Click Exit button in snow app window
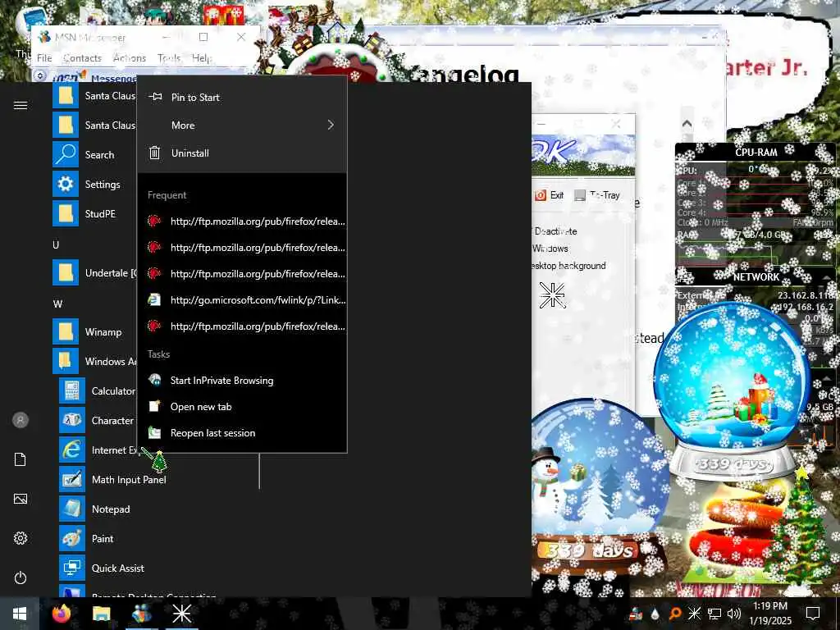 click(550, 195)
